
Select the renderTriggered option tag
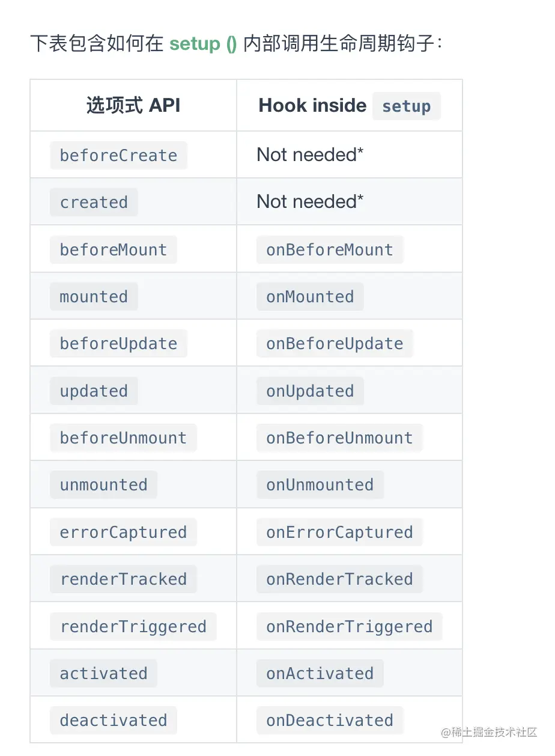133,627
